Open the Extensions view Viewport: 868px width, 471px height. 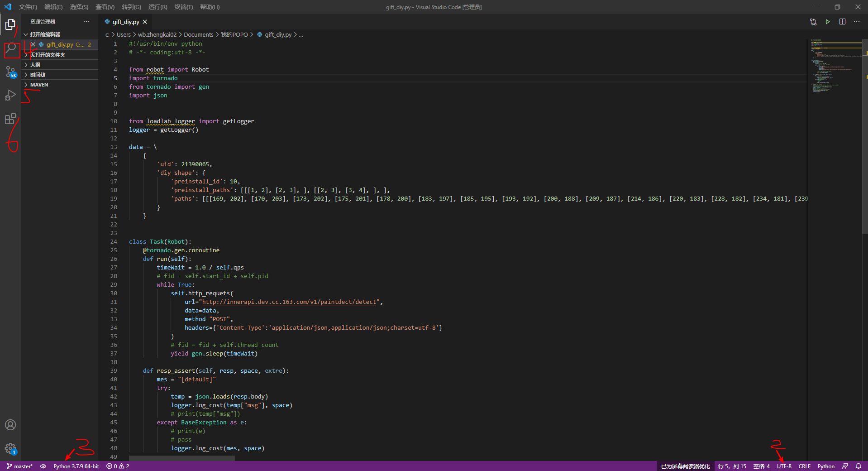click(10, 119)
